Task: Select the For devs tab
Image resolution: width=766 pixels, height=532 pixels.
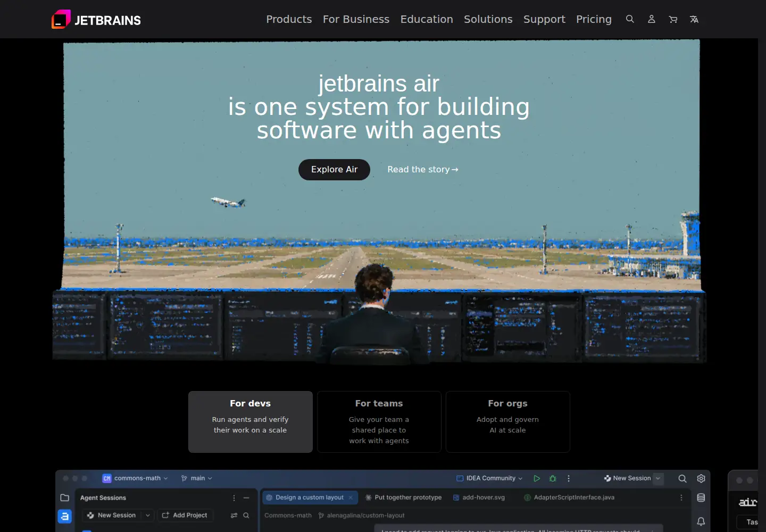Action: (x=251, y=422)
